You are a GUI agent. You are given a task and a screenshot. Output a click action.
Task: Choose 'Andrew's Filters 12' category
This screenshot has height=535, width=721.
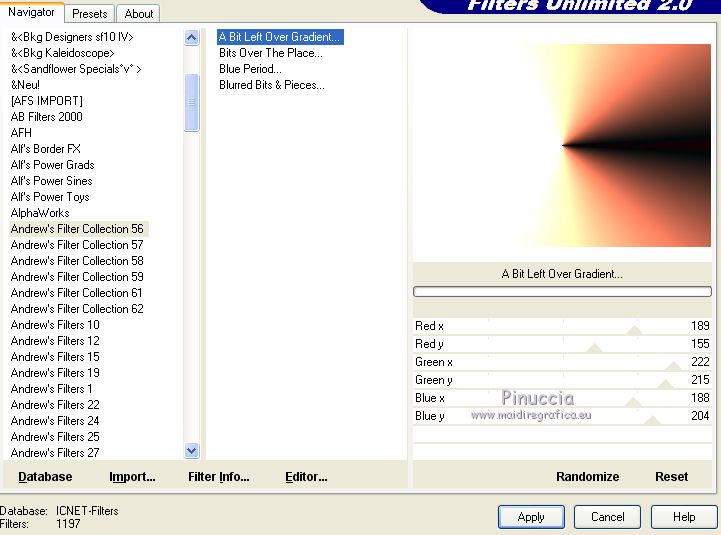(55, 341)
